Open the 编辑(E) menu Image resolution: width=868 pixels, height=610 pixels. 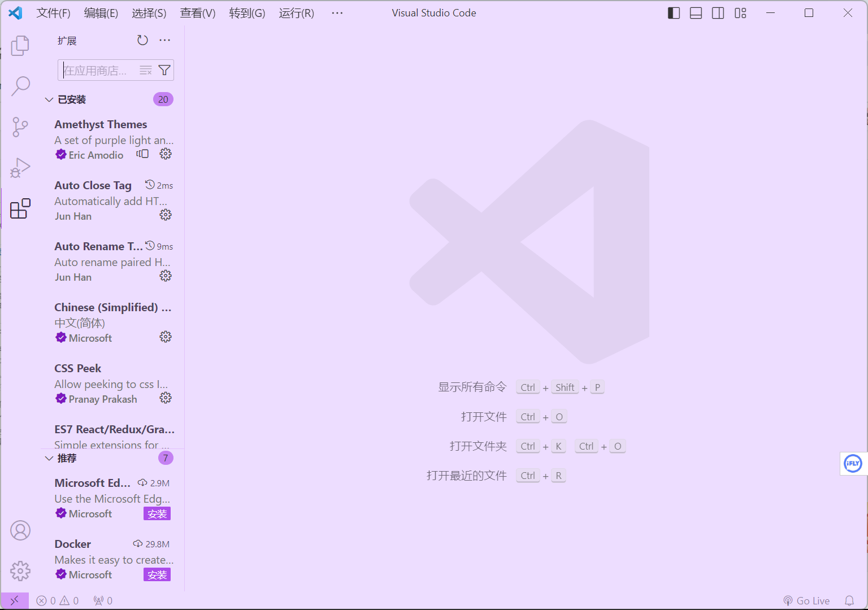click(x=101, y=13)
